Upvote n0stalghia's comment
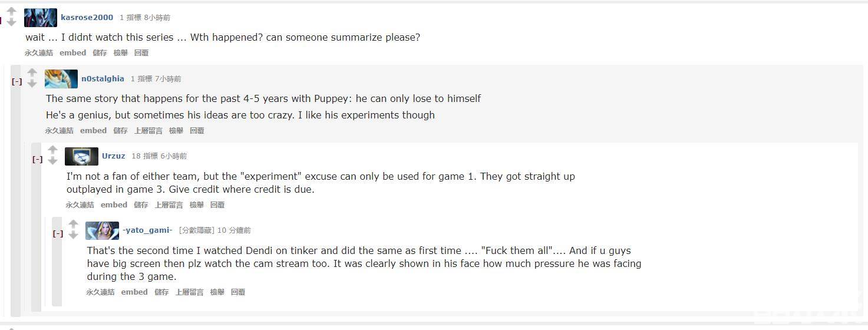Image resolution: width=868 pixels, height=330 pixels. pos(32,72)
